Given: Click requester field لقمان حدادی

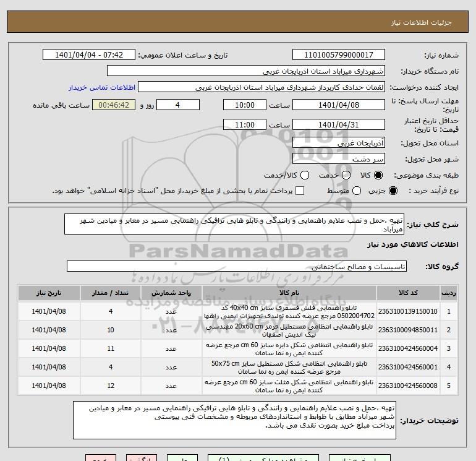Looking at the screenshot, I should (261, 87).
